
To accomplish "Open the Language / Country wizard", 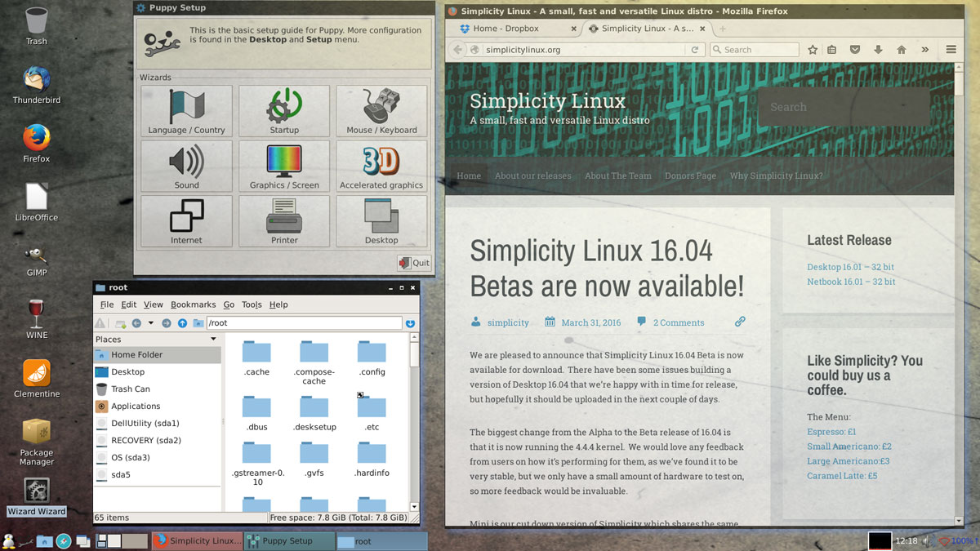I will click(186, 111).
